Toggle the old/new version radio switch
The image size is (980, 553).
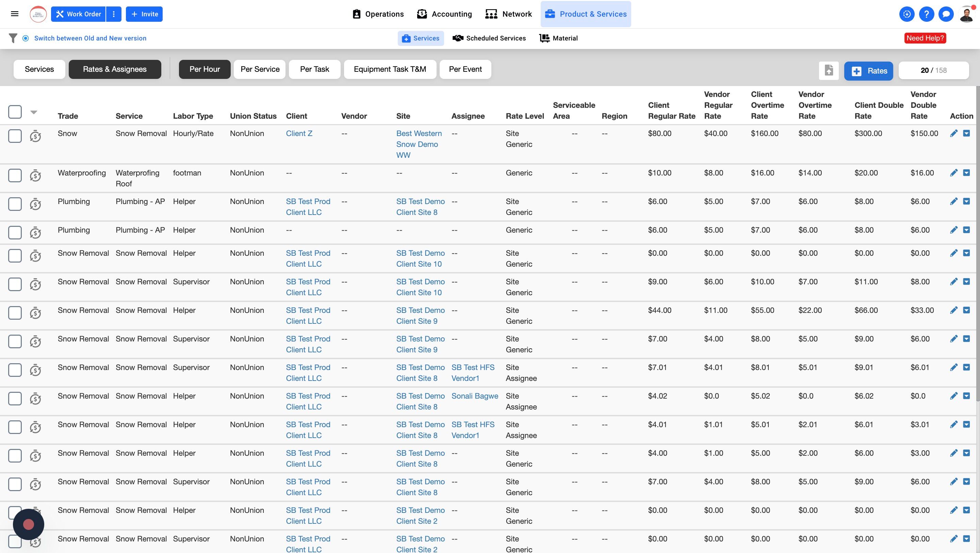point(26,38)
